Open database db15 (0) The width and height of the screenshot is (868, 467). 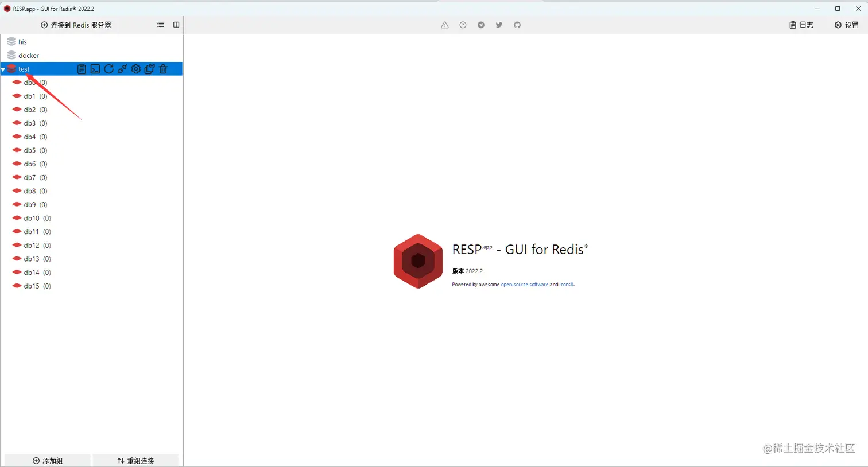pos(37,286)
